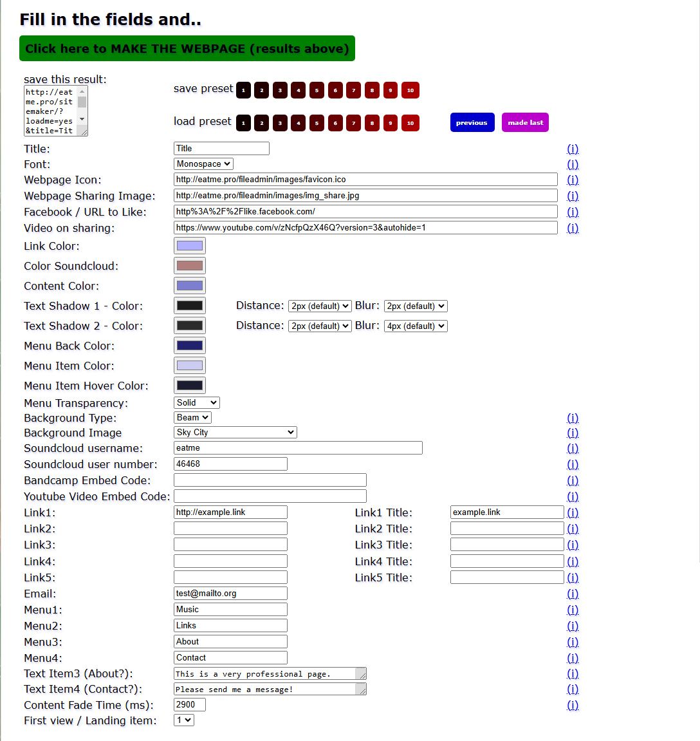Viewport: 700px width, 741px height.
Task: Open the Background Type dropdown showing Beam
Action: point(192,417)
